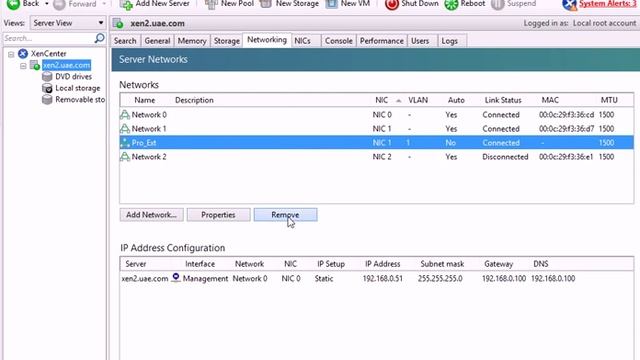Sort networks by NIC column header
This screenshot has height=360, width=640.
382,100
